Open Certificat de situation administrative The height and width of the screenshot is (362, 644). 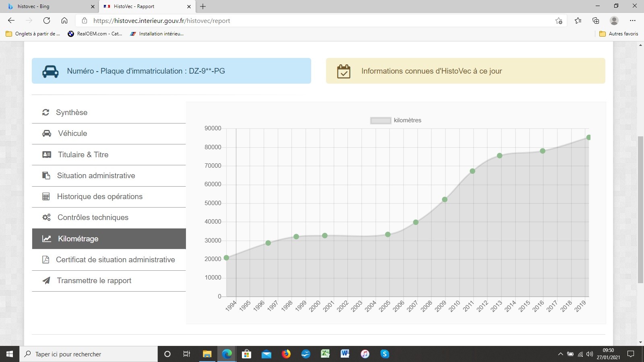pos(109,260)
